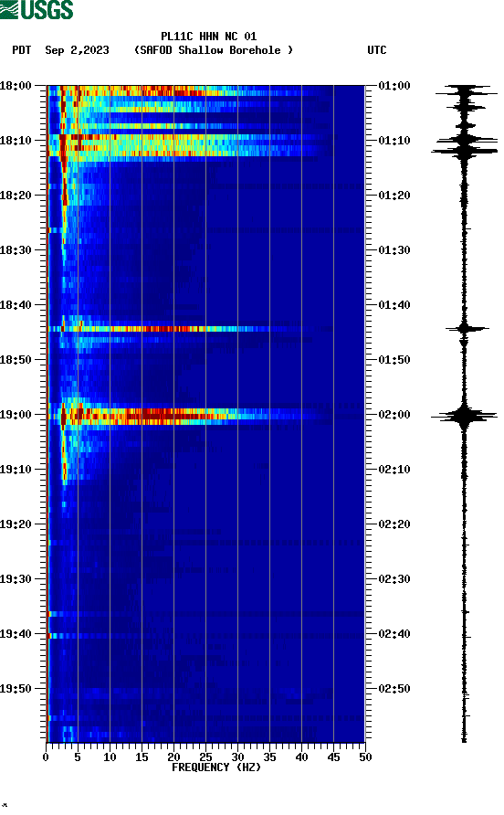Click the 02:10 UTC time label

click(x=394, y=470)
